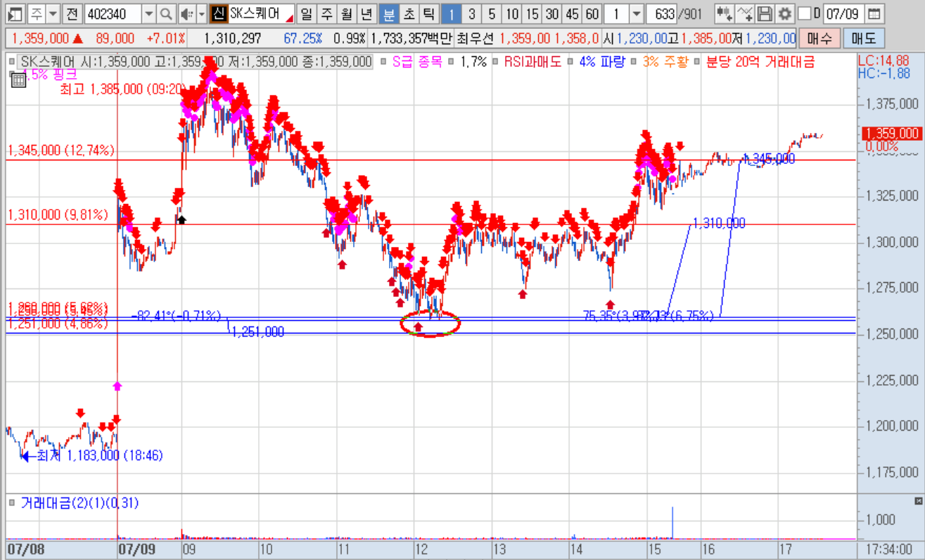Save the chart with the floppy disk icon
The width and height of the screenshot is (925, 560).
[766, 13]
